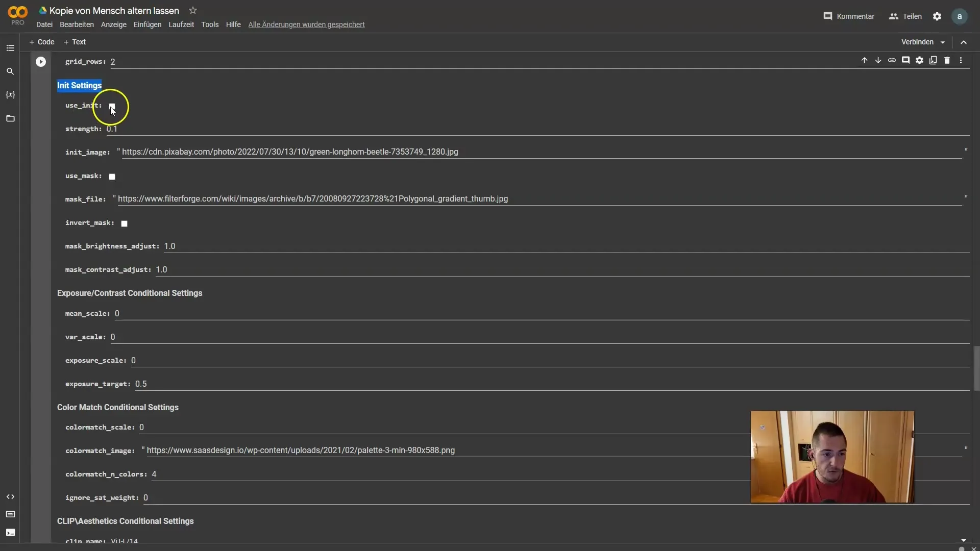Viewport: 980px width, 551px height.
Task: Open Colab settings gear in header
Action: click(x=937, y=16)
